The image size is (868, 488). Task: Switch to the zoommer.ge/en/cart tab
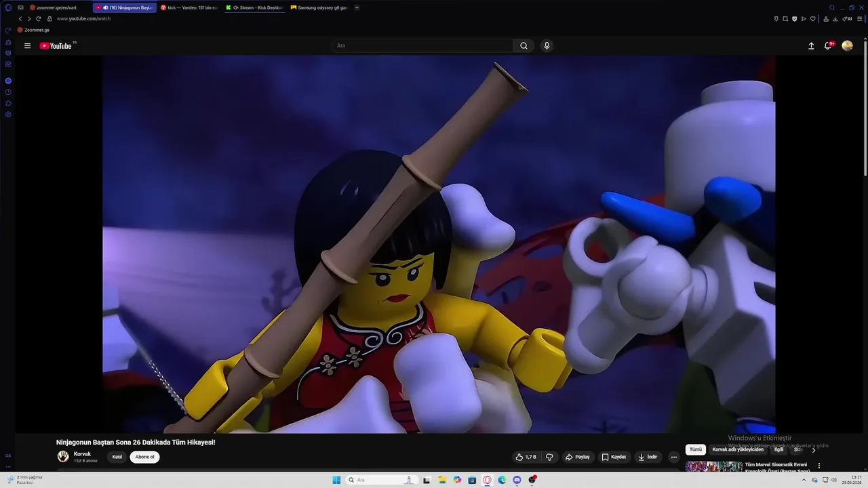point(58,7)
